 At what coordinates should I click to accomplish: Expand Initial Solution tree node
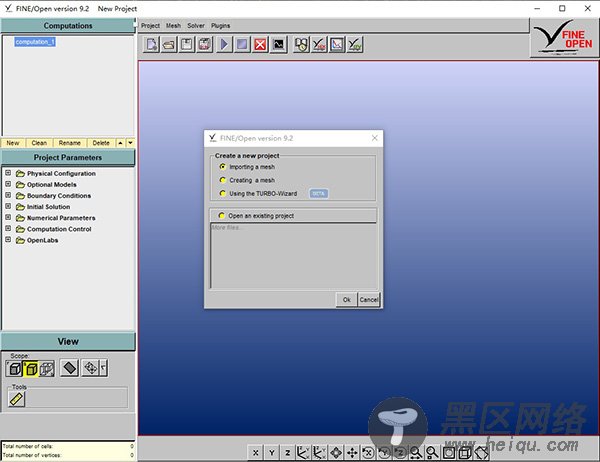[x=8, y=206]
